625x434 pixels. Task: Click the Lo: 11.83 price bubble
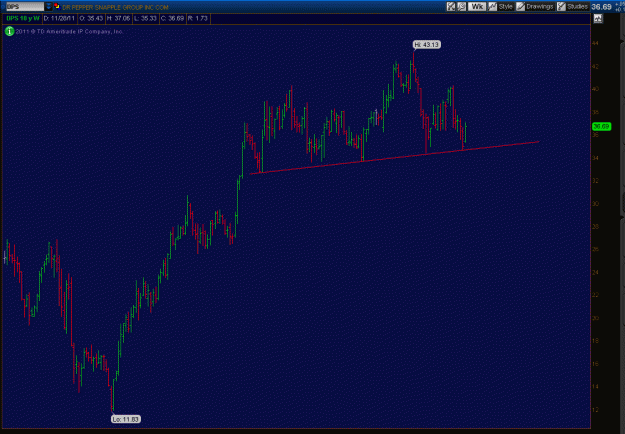(x=126, y=419)
